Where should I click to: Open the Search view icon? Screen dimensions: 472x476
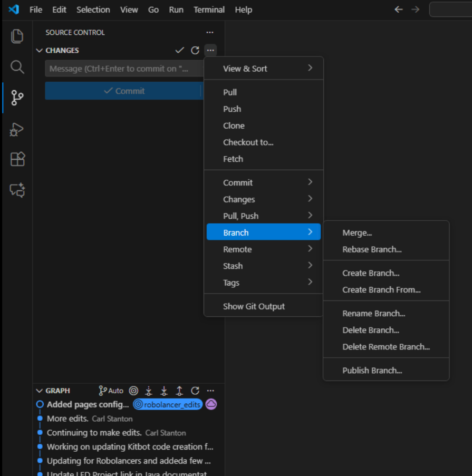coord(17,67)
